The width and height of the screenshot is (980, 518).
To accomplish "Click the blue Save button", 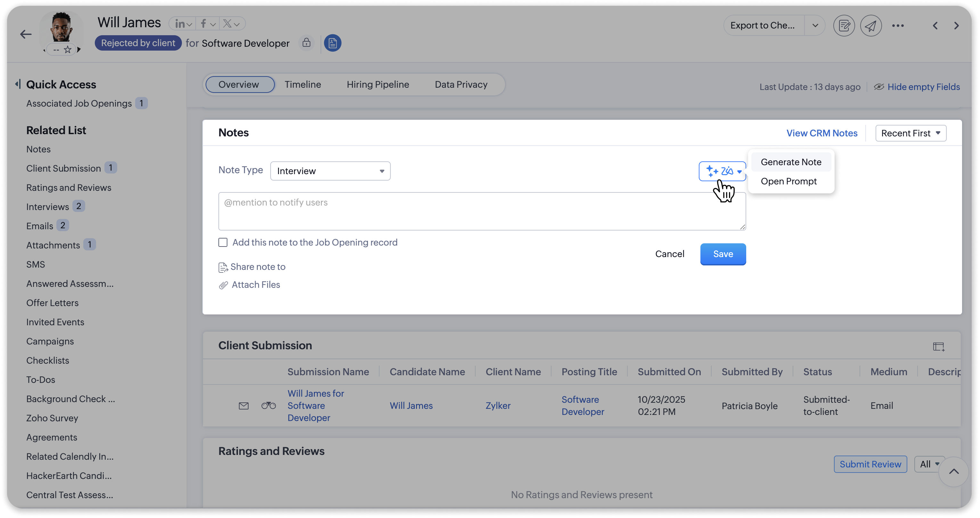I will click(x=723, y=254).
